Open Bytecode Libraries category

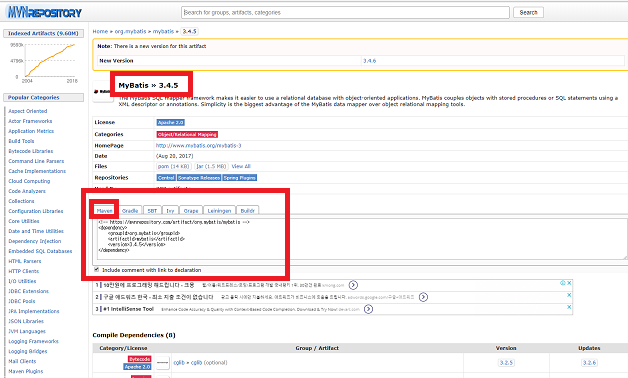pyautogui.click(x=30, y=151)
